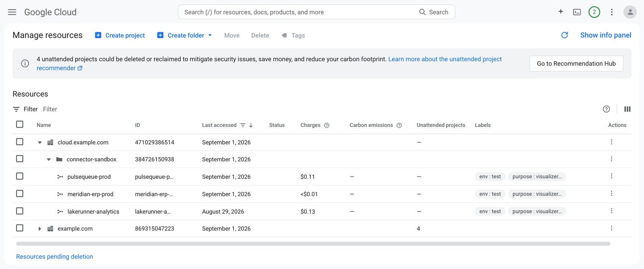Click the lakerunner-analytics project name
644x269 pixels.
click(x=93, y=211)
